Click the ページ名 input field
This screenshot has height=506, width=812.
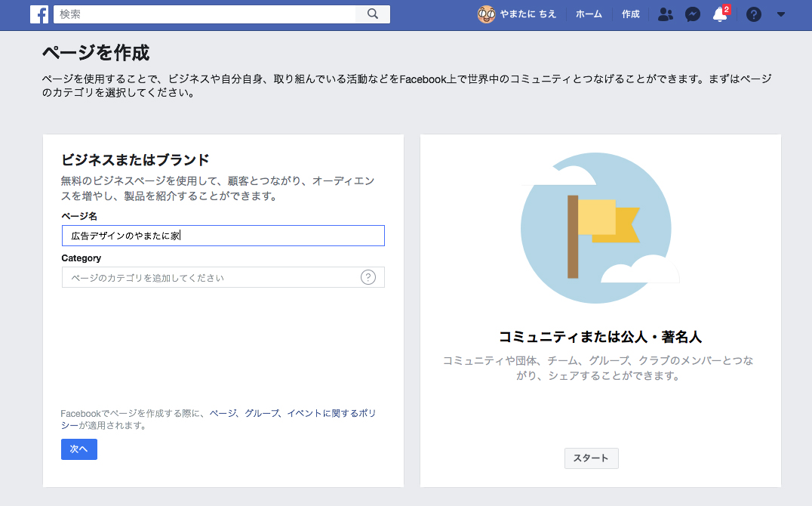click(x=223, y=236)
